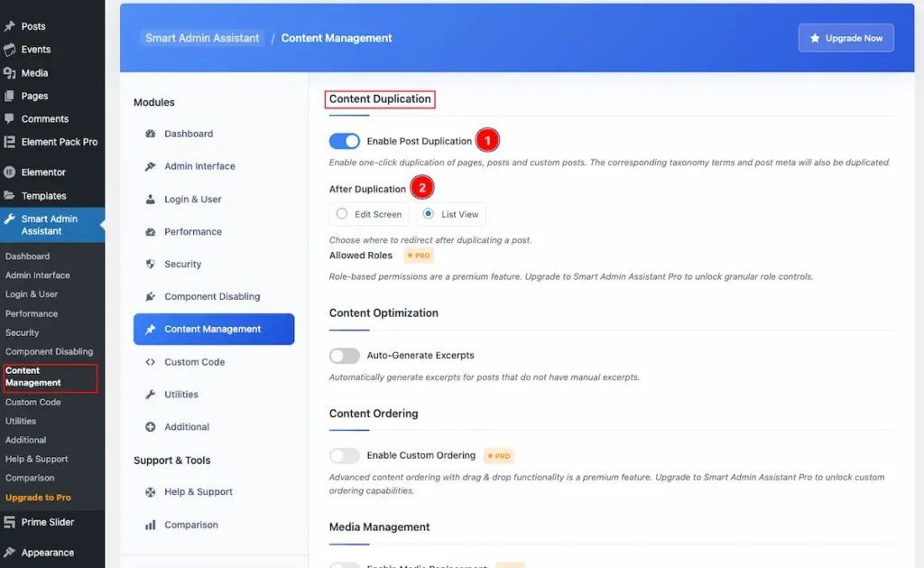Click the Content Optimization section heading
This screenshot has width=924, height=568.
tap(383, 313)
